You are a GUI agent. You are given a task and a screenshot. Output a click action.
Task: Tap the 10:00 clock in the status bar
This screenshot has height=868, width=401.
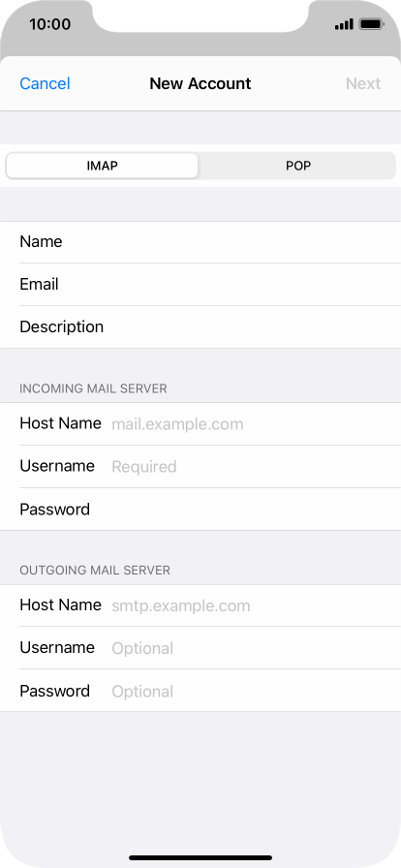49,24
